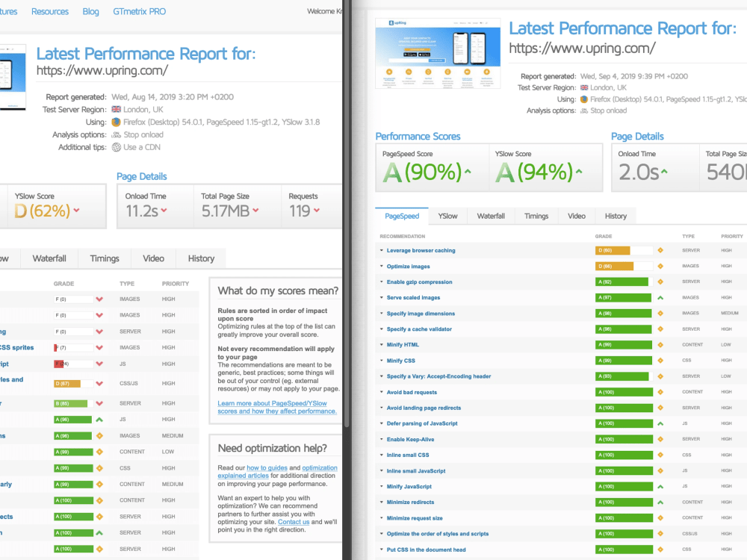747x560 pixels.
Task: Click green up arrow on Defer parsing of JavaScript row
Action: coord(660,423)
